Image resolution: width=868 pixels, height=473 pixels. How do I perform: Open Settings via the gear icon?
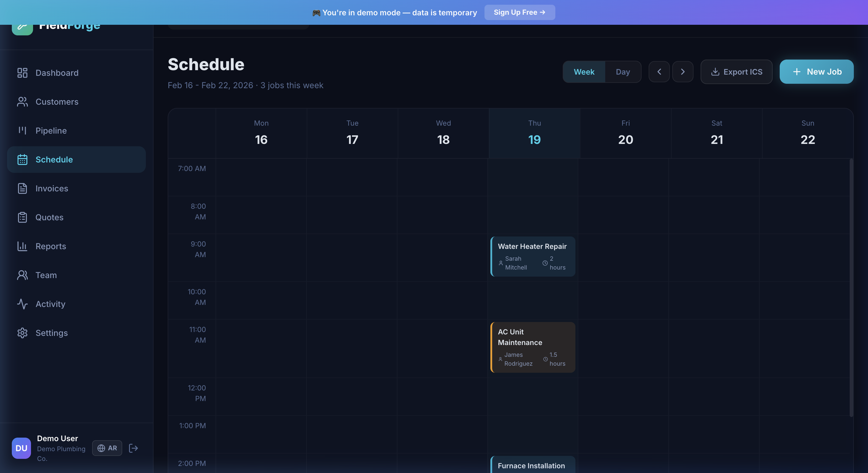pyautogui.click(x=22, y=333)
